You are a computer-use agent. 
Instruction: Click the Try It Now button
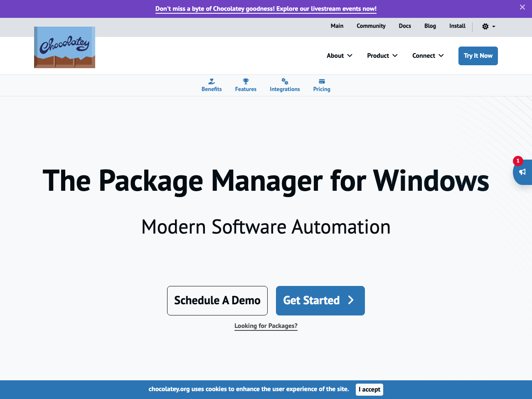pyautogui.click(x=478, y=56)
